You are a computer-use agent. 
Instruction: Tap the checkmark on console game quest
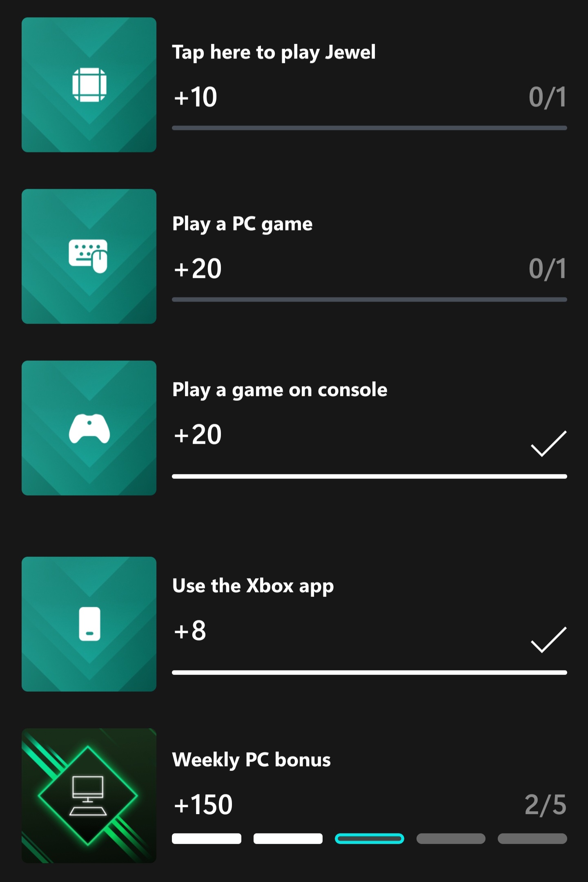[548, 443]
